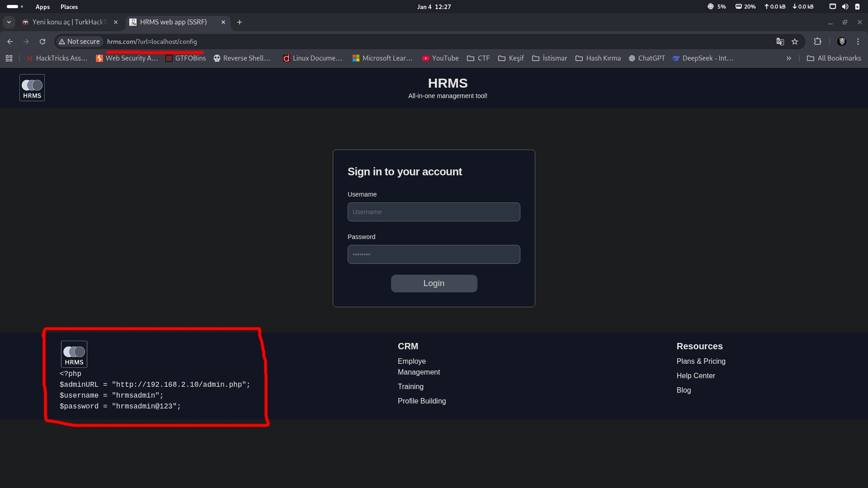Click the memory usage indicator
Image resolution: width=868 pixels, height=488 pixels.
tap(745, 7)
